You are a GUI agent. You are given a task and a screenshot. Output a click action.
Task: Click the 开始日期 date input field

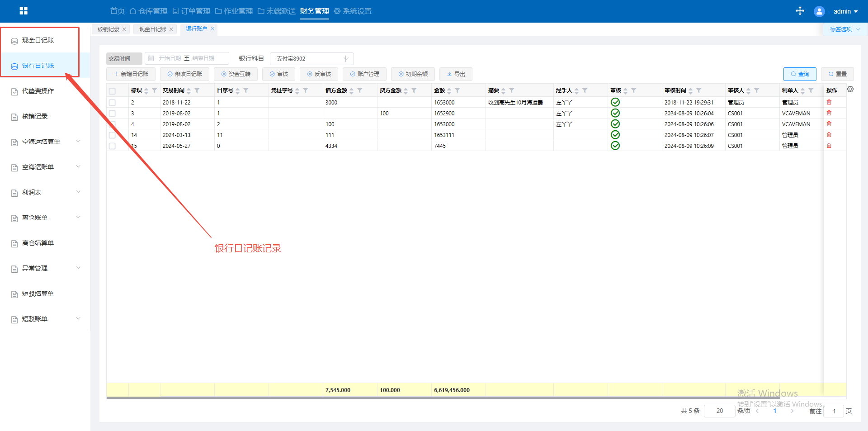point(170,58)
